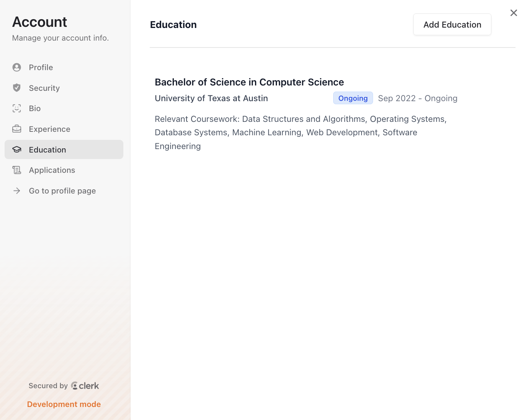Click the Applications scroll icon

[17, 170]
